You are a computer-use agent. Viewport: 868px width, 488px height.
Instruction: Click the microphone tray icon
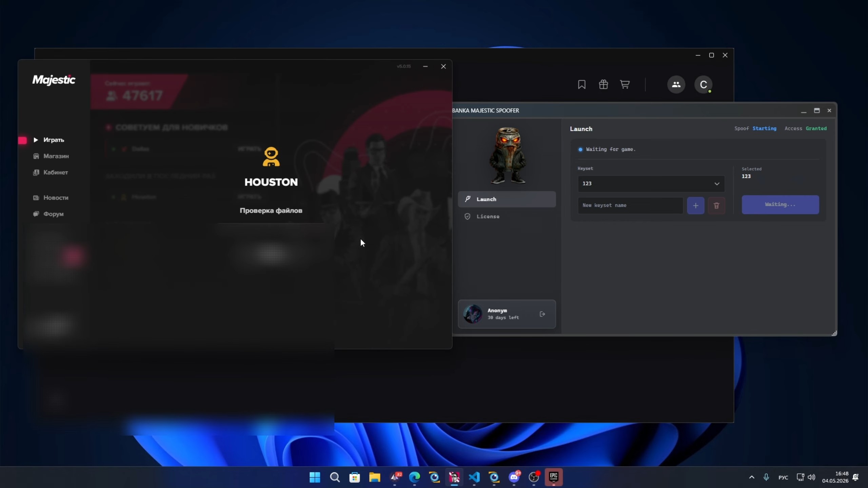[766, 477]
